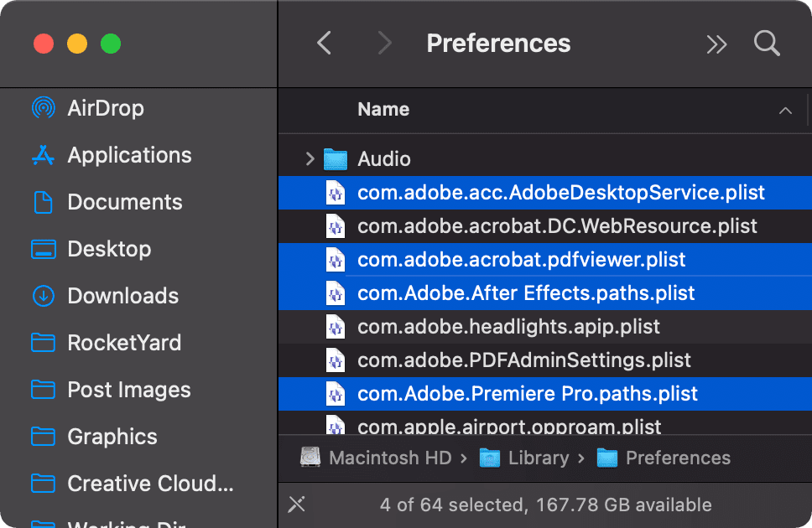Go back with the left chevron

[325, 44]
